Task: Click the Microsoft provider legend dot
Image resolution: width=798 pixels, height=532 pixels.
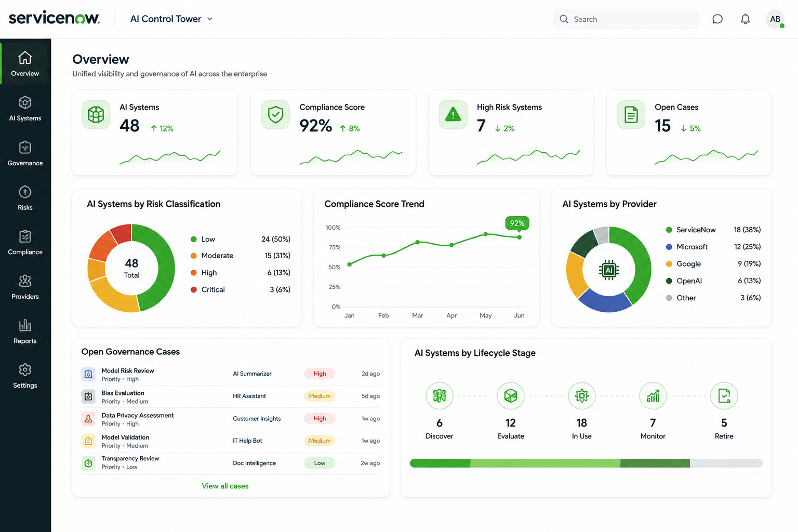Action: 669,247
